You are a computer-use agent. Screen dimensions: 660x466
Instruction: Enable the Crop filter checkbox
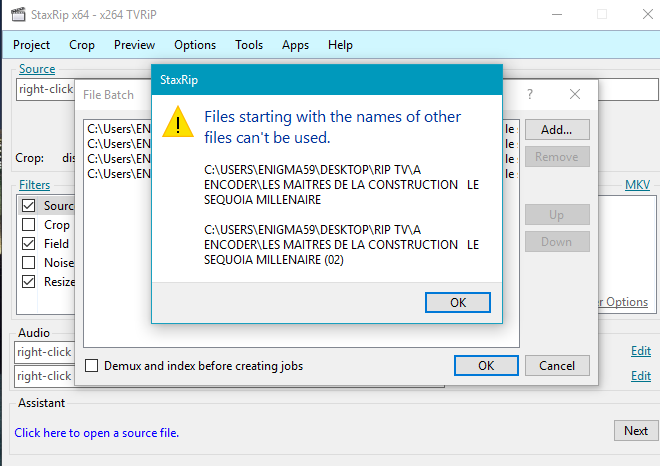(x=28, y=224)
